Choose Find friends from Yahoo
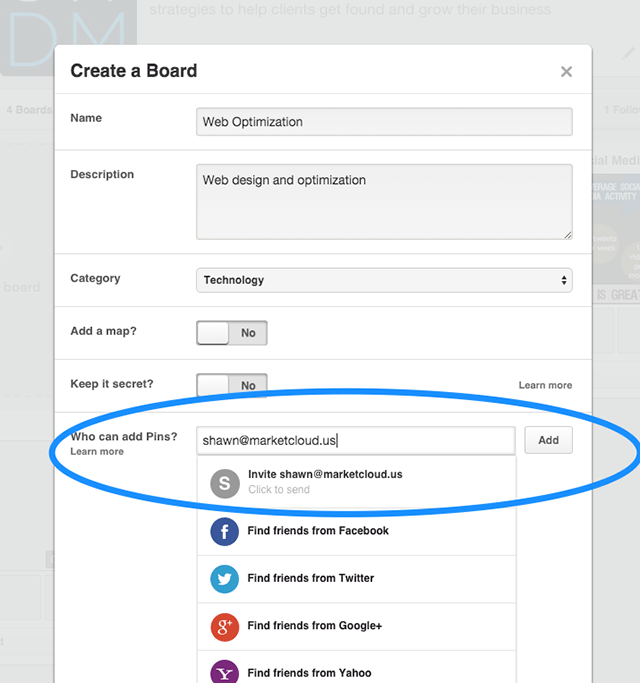Viewport: 640px width, 683px height. pyautogui.click(x=356, y=667)
